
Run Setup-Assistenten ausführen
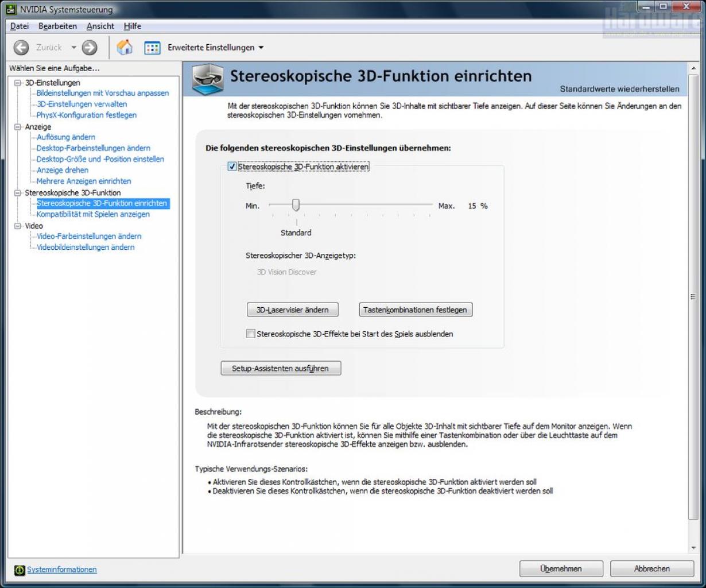pyautogui.click(x=281, y=369)
